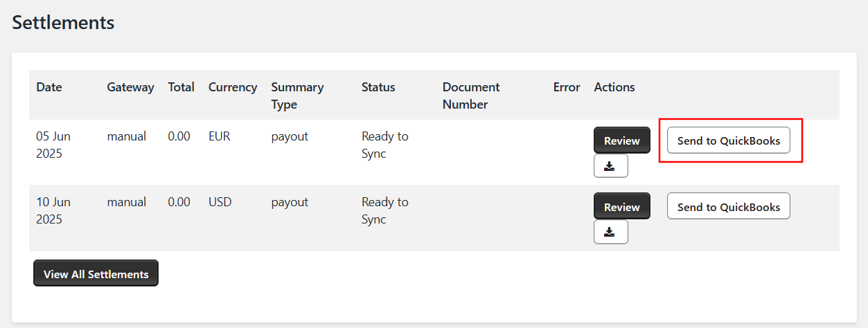Send the USD settlement to QuickBooks
Image resolution: width=868 pixels, height=328 pixels.
point(729,206)
